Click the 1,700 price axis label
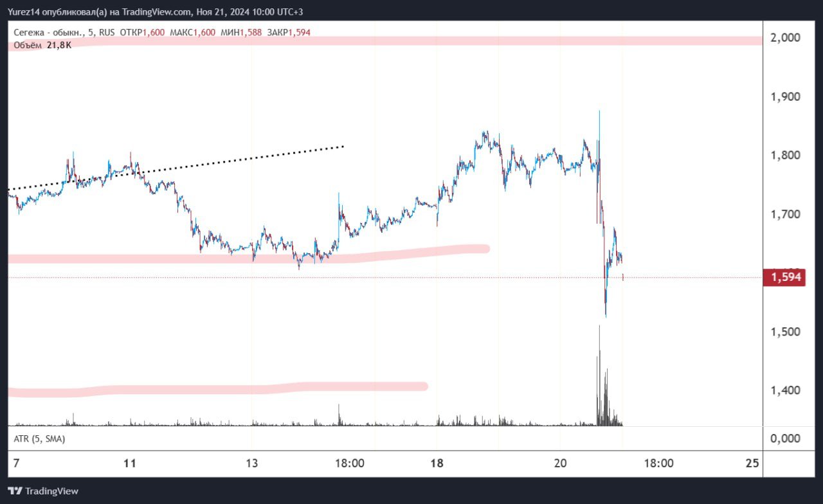 coord(785,213)
